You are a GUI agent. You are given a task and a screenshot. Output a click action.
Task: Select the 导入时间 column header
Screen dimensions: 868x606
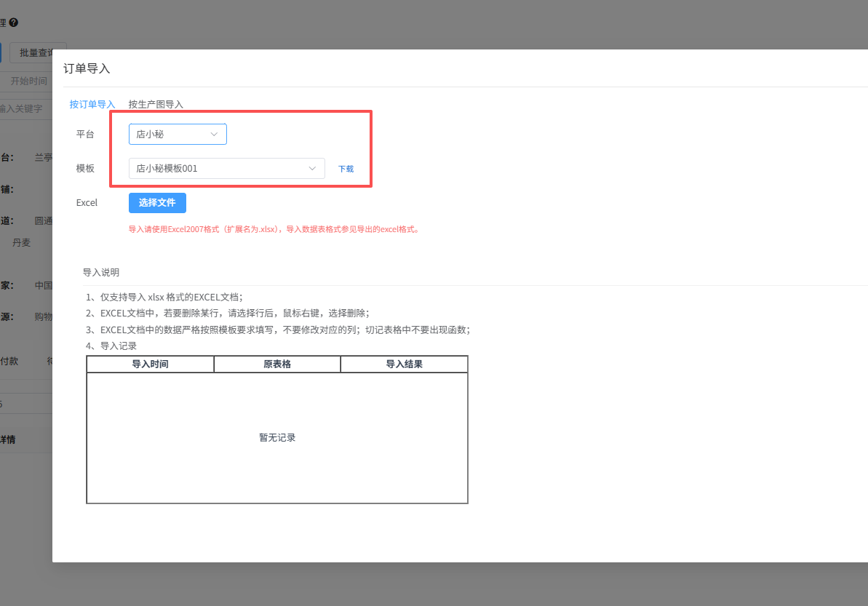pyautogui.click(x=150, y=364)
